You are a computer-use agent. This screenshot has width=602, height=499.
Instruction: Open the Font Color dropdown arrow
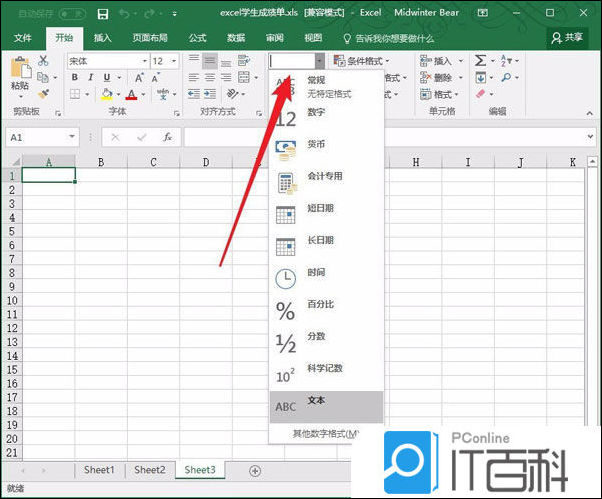pyautogui.click(x=144, y=94)
